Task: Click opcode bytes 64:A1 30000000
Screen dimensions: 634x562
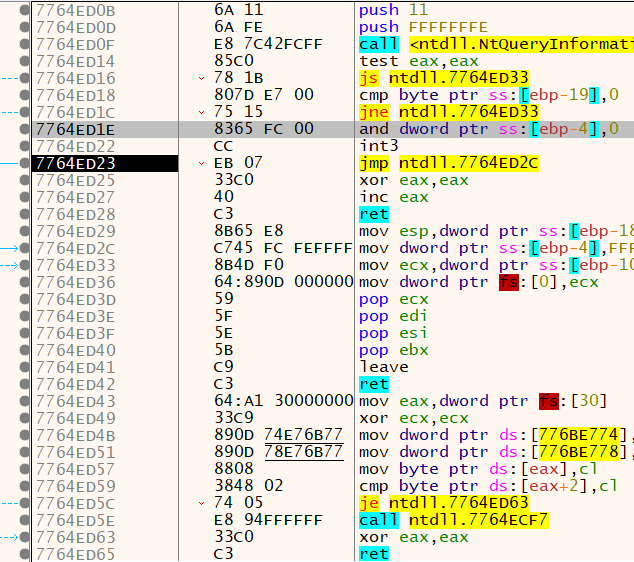Action: (283, 401)
